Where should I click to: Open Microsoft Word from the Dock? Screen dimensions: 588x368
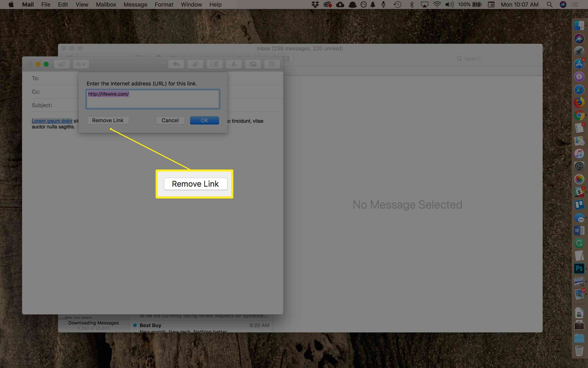pos(579,230)
